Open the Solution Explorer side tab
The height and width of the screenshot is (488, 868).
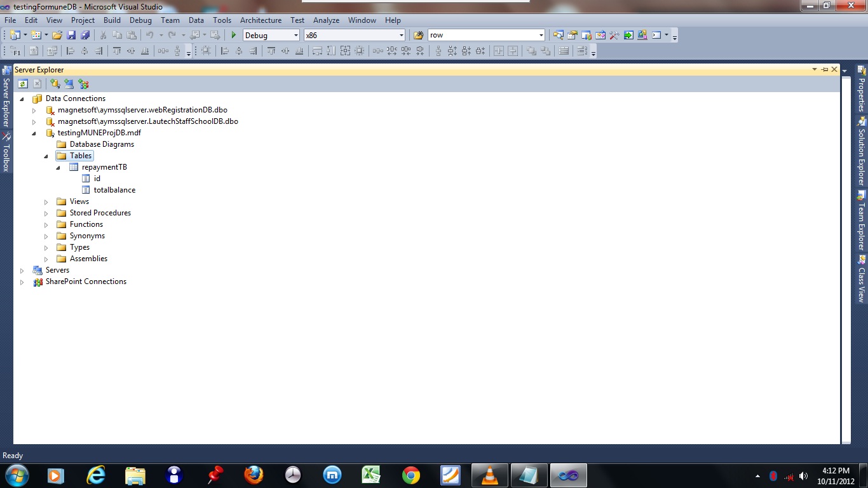(x=862, y=151)
